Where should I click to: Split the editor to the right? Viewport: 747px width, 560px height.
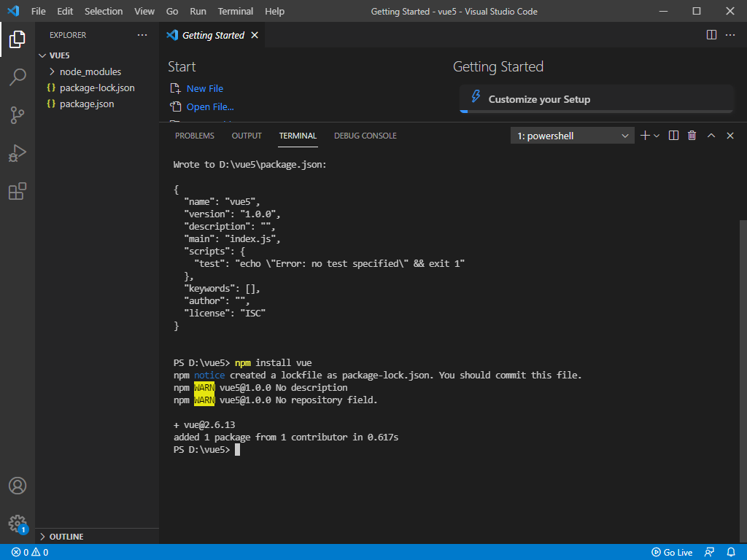[711, 35]
